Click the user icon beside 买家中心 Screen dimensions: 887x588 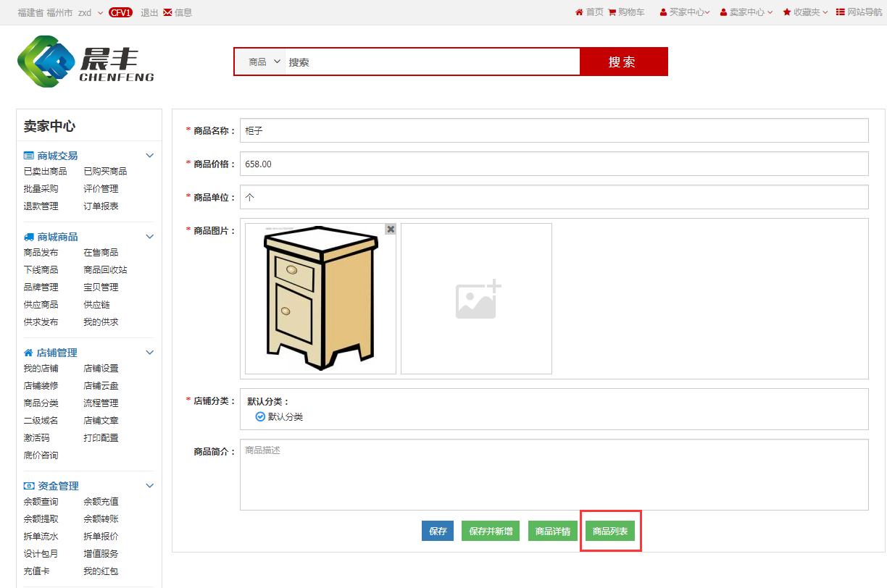click(663, 12)
